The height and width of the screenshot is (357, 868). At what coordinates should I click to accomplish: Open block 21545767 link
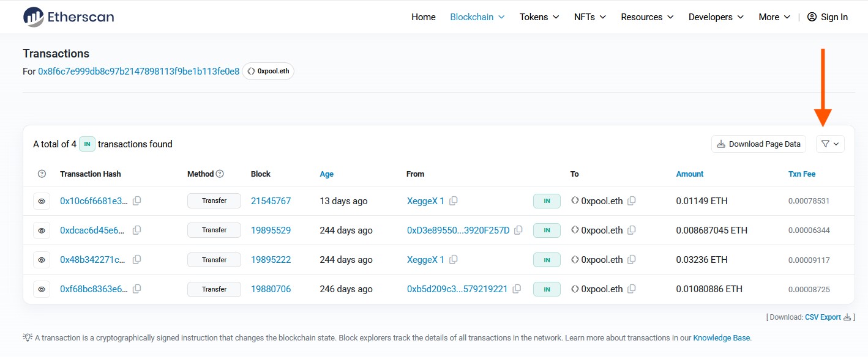coord(271,201)
